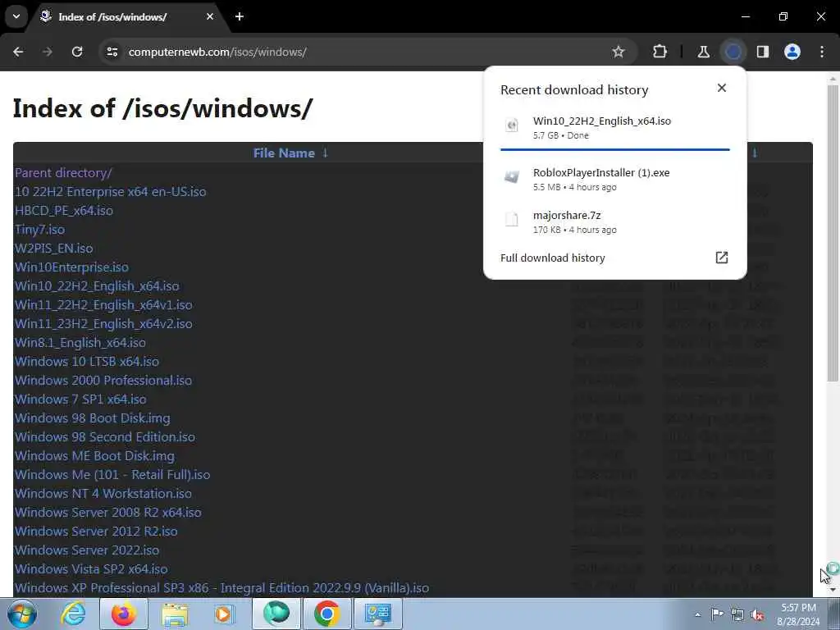This screenshot has height=630, width=840.
Task: Click the File Name sort arrow
Action: [325, 153]
